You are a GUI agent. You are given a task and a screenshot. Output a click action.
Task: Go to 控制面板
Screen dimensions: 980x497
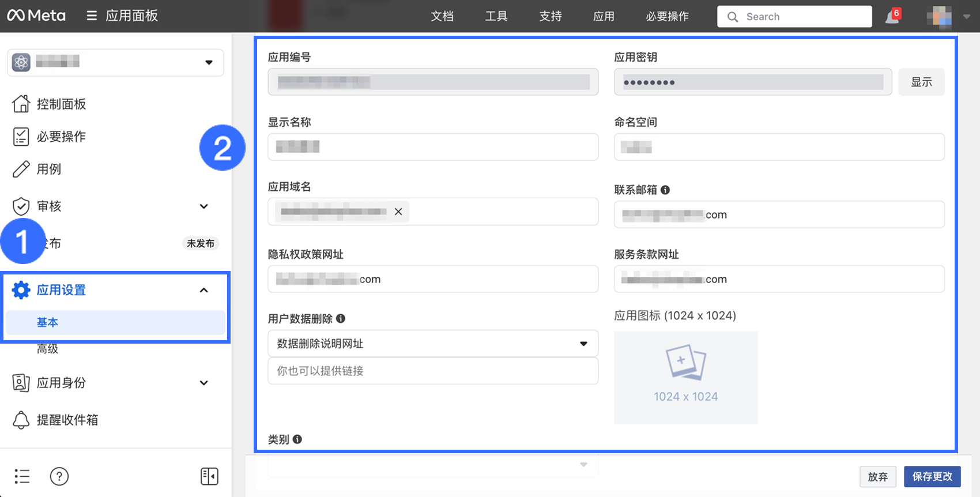pos(62,104)
